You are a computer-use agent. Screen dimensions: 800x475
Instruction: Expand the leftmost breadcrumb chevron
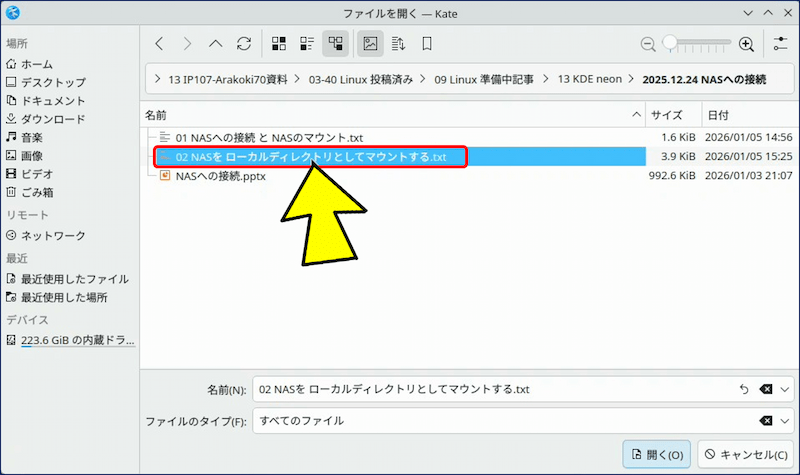click(x=158, y=79)
